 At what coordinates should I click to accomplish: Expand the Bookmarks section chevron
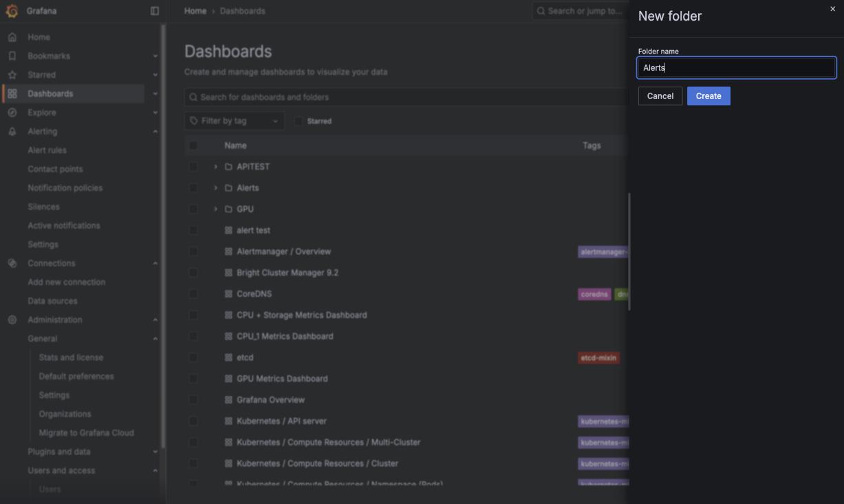tap(155, 56)
